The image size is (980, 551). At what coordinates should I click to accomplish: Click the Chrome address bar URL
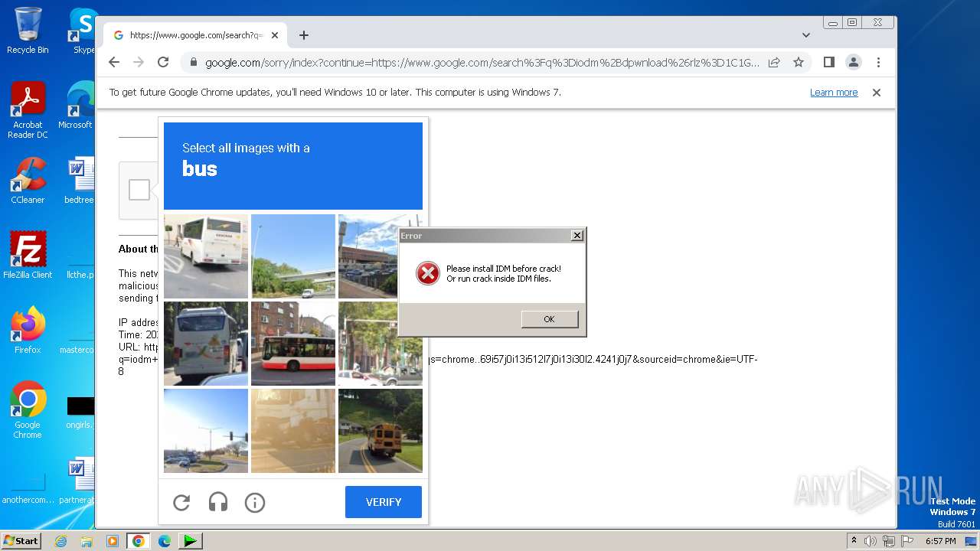(x=482, y=63)
